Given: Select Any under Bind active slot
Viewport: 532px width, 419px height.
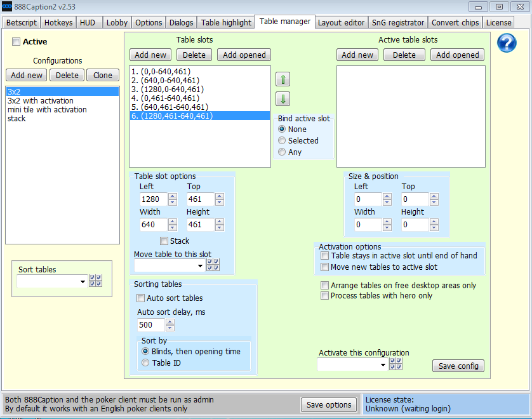Looking at the screenshot, I should (x=282, y=152).
